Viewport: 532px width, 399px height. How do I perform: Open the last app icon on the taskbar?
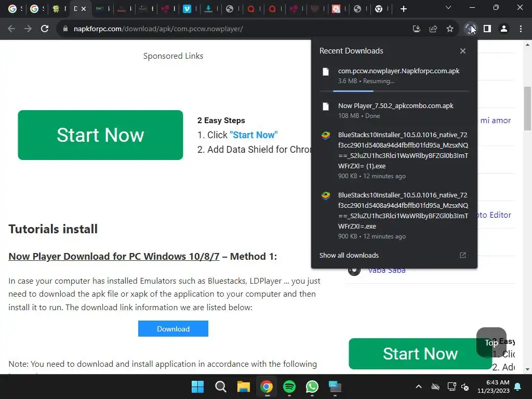pyautogui.click(x=335, y=387)
